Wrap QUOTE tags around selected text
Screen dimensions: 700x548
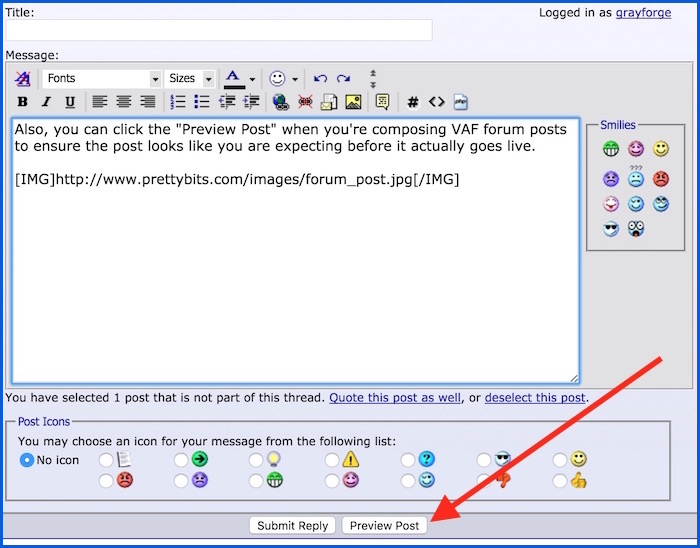tap(383, 102)
